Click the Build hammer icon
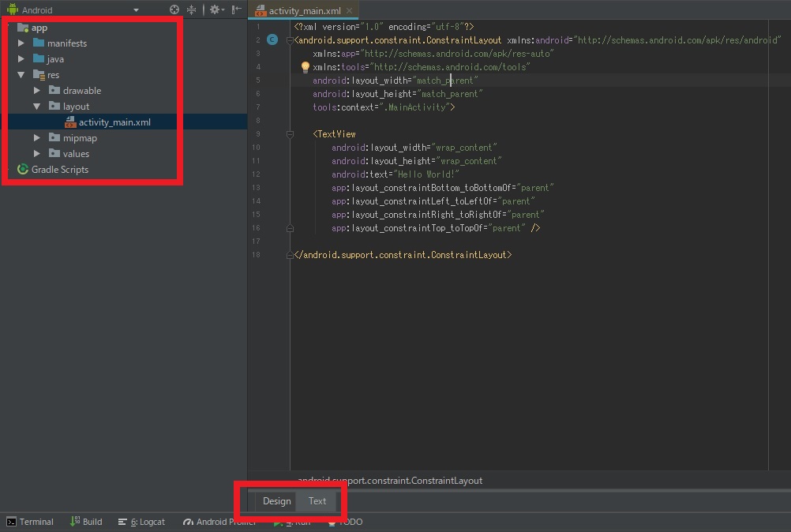The image size is (791, 532). click(x=75, y=522)
